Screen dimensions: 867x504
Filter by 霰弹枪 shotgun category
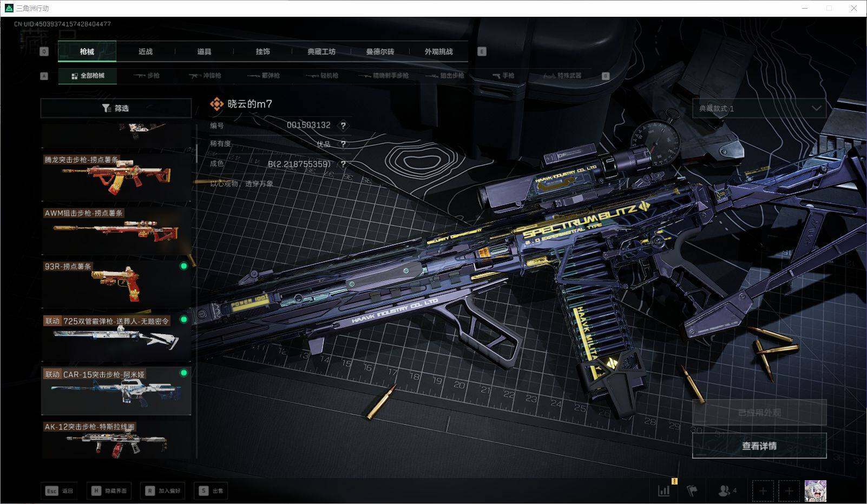[264, 76]
